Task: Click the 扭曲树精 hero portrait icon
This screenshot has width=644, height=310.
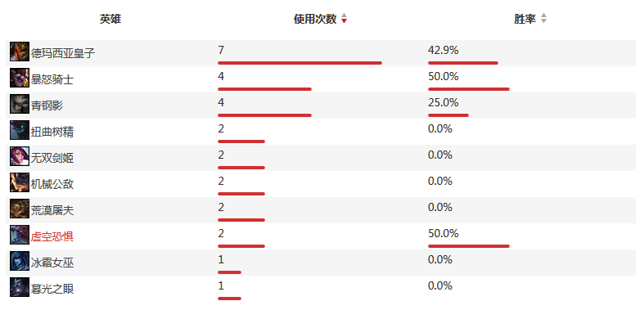Action: [x=20, y=131]
